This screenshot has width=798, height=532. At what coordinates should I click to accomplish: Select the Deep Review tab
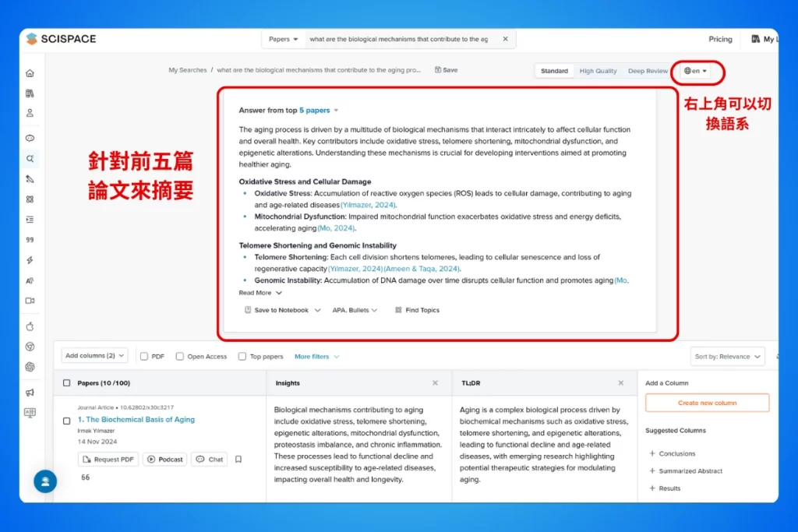click(x=648, y=71)
